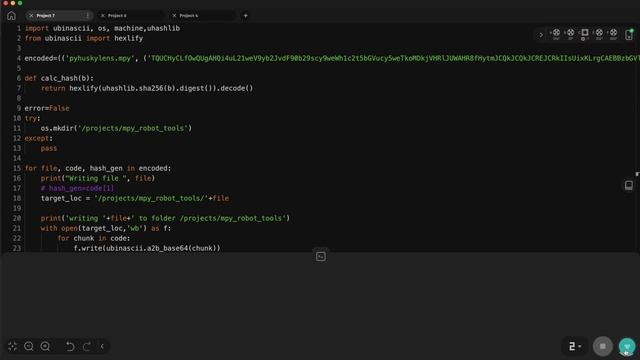Open Project 7 tab options (three dots)
This screenshot has width=640, height=360.
87,16
